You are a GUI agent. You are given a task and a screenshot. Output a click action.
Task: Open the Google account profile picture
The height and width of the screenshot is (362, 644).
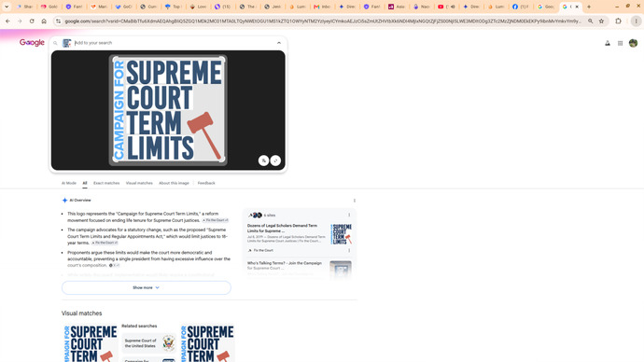634,43
